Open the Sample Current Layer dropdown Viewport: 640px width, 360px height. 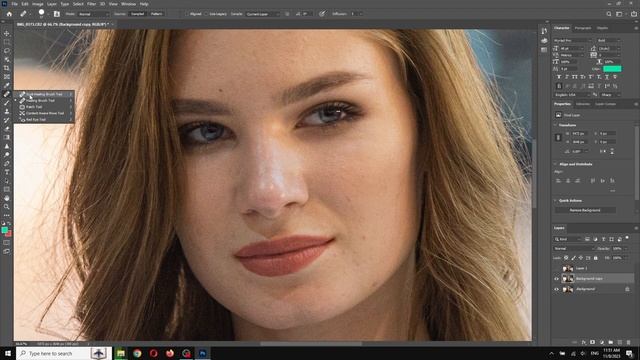coord(263,14)
